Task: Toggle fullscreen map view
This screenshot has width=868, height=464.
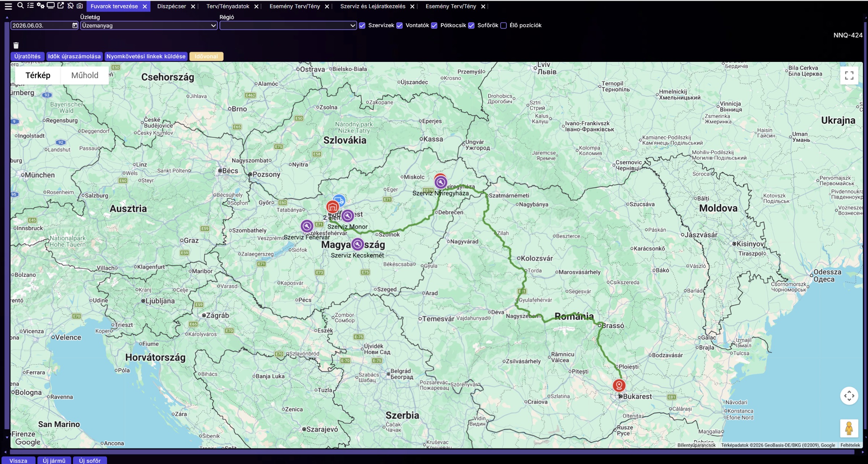Action: [x=849, y=75]
